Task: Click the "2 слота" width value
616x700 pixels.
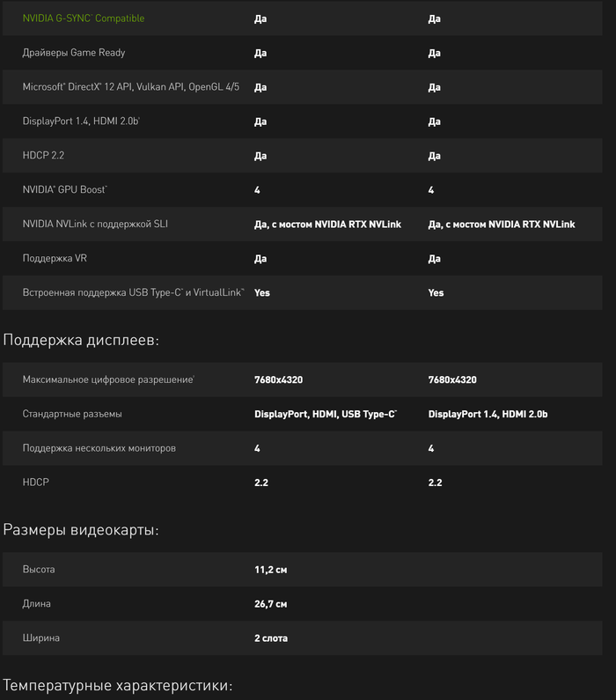Action: click(x=271, y=638)
